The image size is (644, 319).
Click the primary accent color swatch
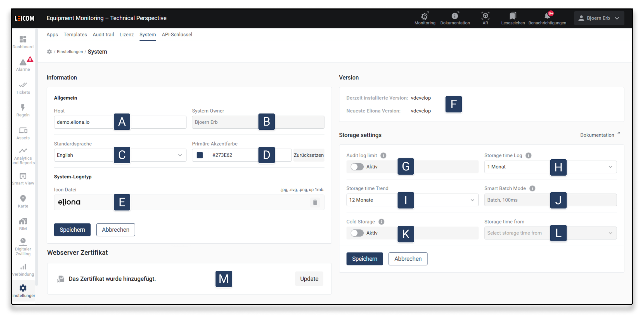200,155
